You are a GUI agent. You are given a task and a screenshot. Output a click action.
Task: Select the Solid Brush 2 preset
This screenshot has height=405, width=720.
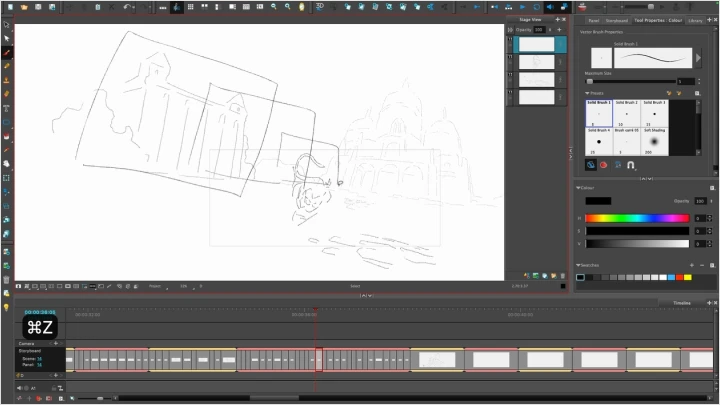[x=627, y=112]
